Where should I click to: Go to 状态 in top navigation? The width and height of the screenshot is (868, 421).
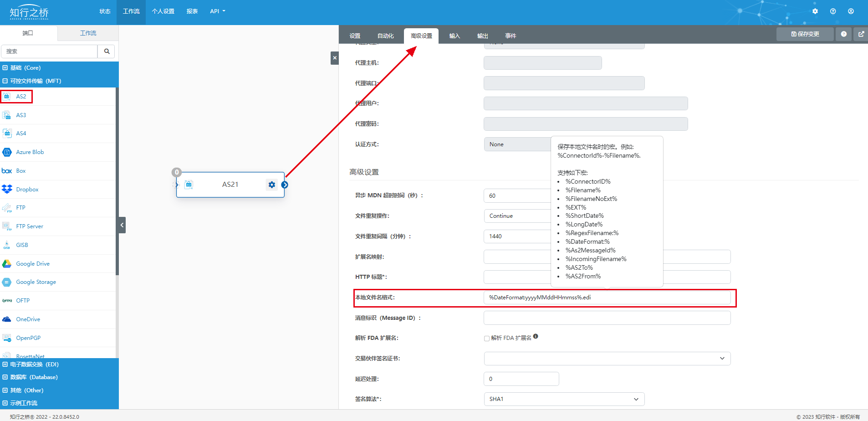(x=105, y=11)
